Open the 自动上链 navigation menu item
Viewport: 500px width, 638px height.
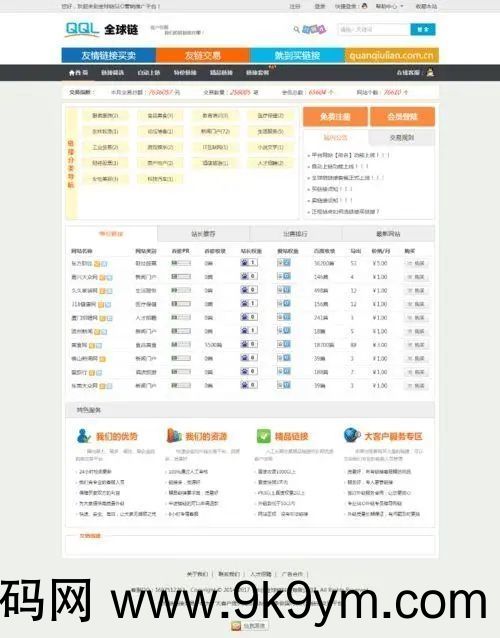148,73
